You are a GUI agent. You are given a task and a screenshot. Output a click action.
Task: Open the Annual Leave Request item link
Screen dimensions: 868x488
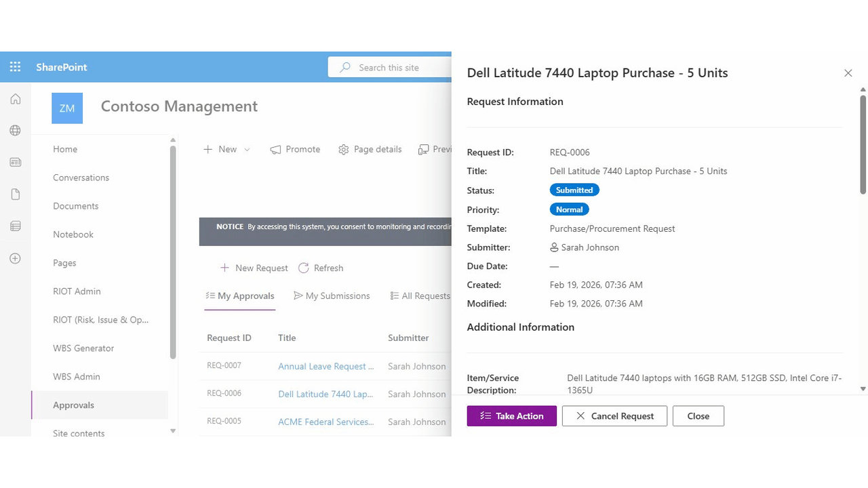coord(326,366)
